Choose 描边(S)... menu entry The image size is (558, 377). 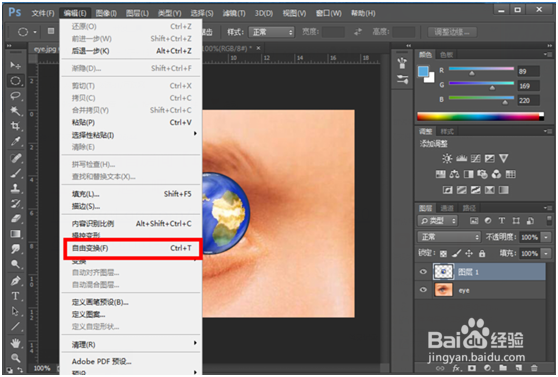tap(131, 206)
